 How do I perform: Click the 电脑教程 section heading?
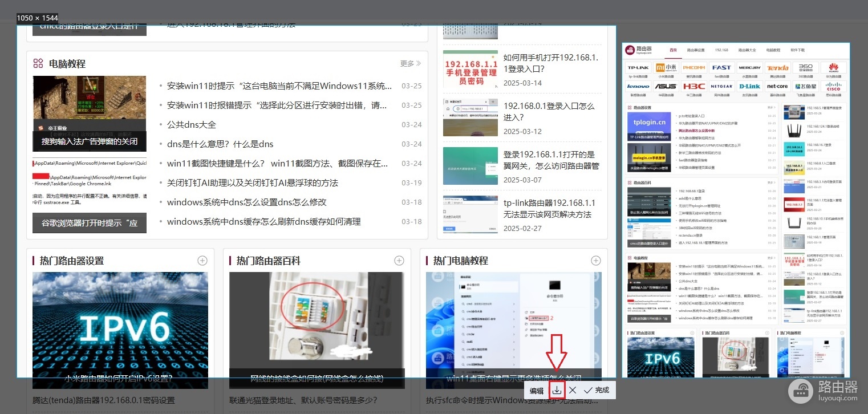(67, 64)
